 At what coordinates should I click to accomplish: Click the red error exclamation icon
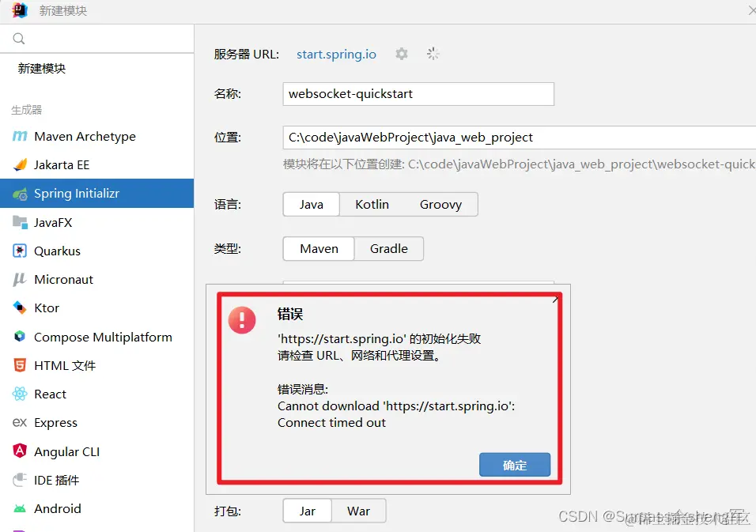coord(242,320)
